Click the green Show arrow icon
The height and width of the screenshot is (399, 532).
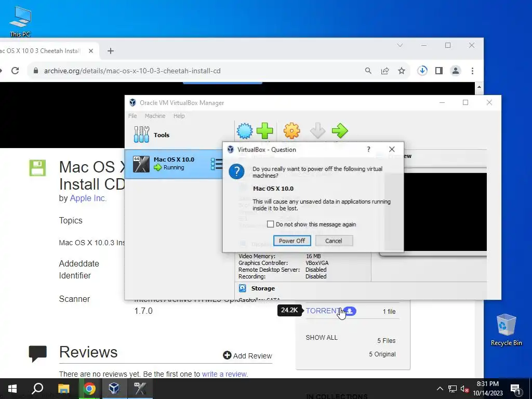coord(340,130)
